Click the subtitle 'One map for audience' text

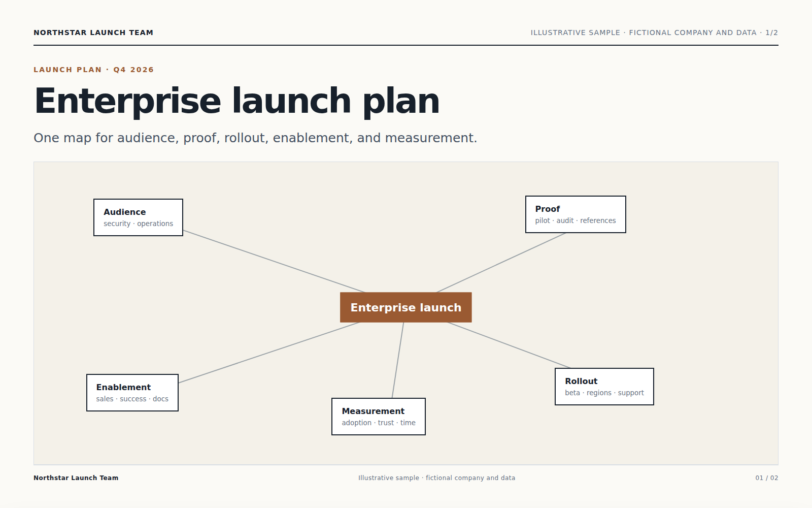click(x=255, y=138)
